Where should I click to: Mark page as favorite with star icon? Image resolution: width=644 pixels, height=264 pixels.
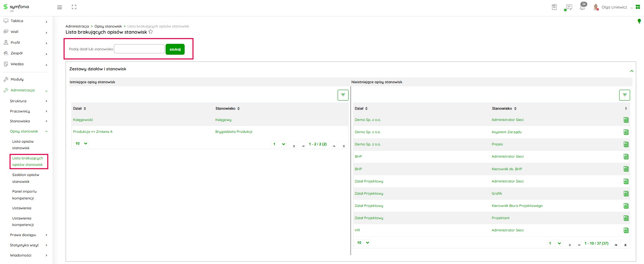point(151,32)
